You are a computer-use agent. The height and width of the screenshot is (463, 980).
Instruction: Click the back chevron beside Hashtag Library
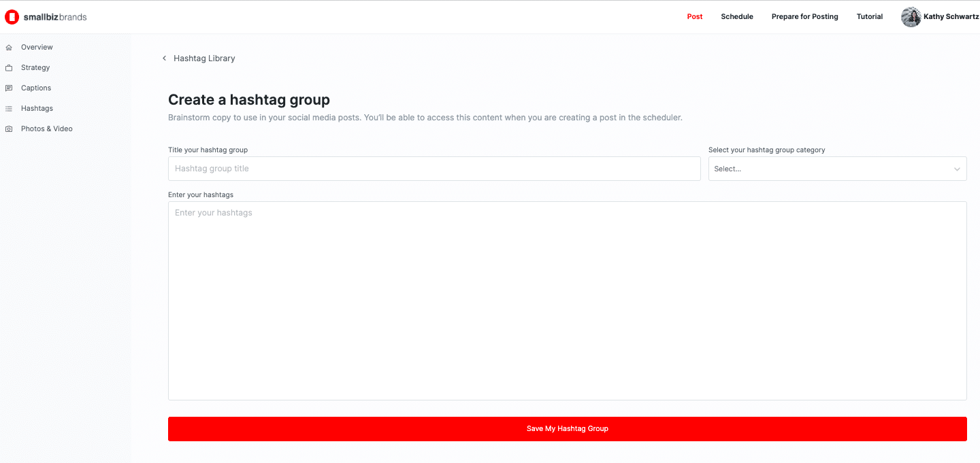(x=164, y=58)
